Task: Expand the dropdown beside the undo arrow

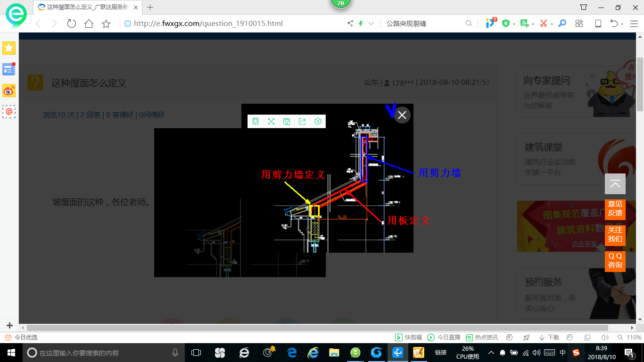Action: [622, 24]
